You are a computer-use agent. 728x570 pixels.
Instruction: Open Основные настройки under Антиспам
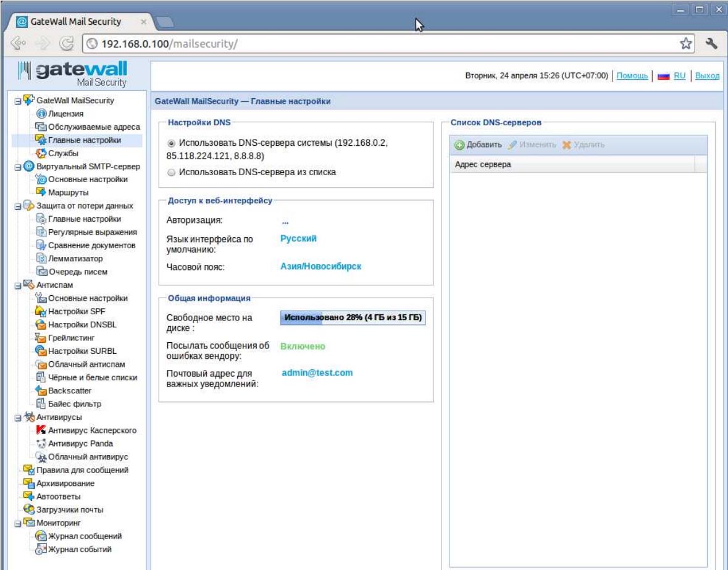(88, 298)
